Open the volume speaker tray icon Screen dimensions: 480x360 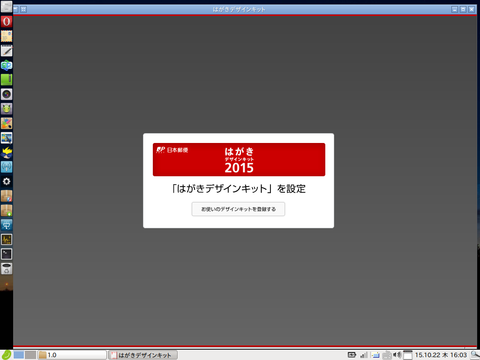397,355
